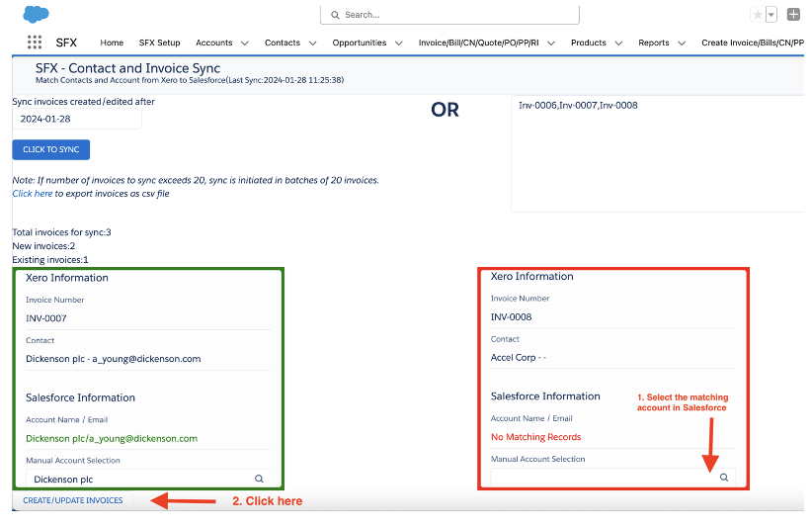The image size is (812, 528).
Task: Click the CREATE/UPDATE INVOICES button
Action: (x=72, y=500)
